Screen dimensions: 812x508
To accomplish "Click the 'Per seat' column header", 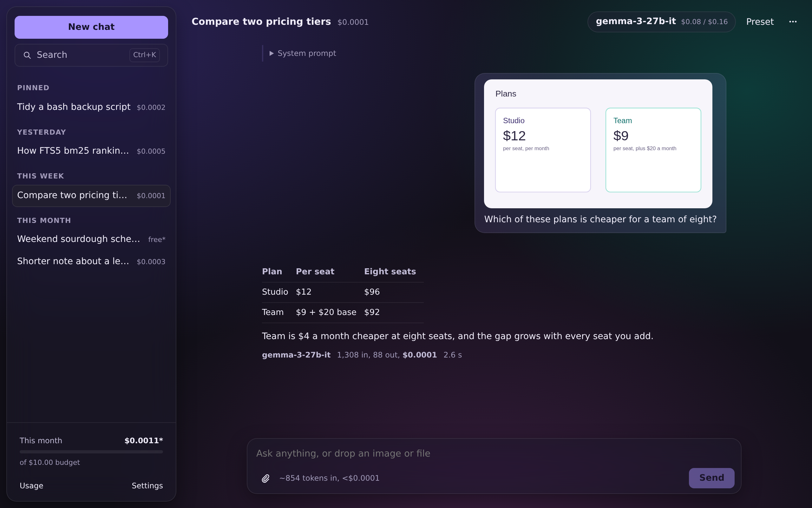I will tap(315, 271).
